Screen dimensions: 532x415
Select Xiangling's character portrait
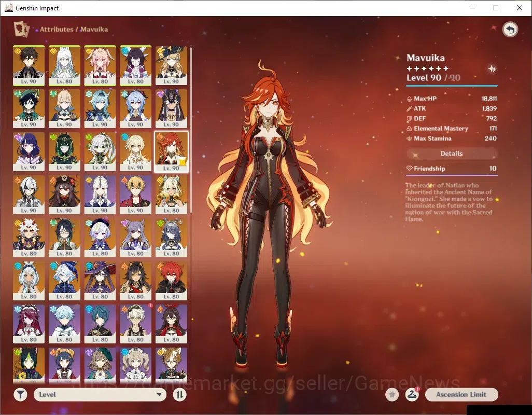64,365
